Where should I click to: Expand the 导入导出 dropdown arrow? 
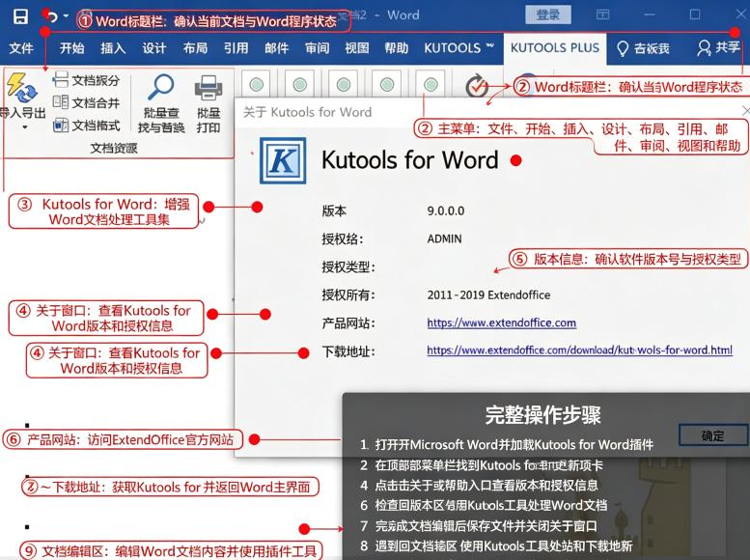pos(25,127)
